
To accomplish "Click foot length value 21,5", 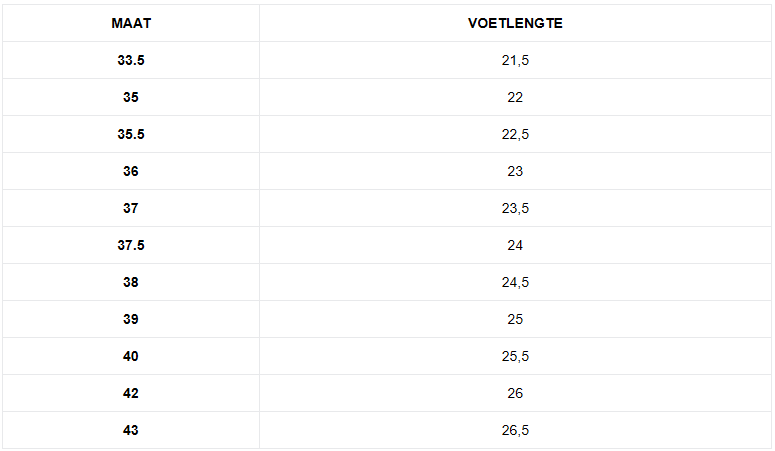I will pos(515,60).
